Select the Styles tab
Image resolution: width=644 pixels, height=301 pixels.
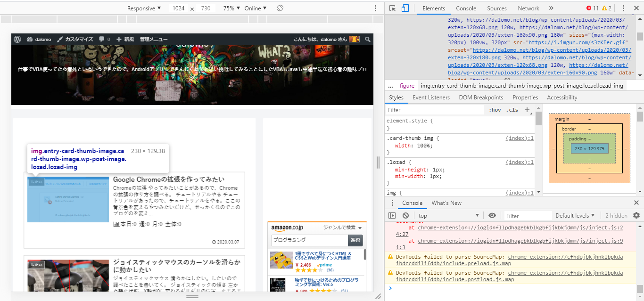click(396, 98)
